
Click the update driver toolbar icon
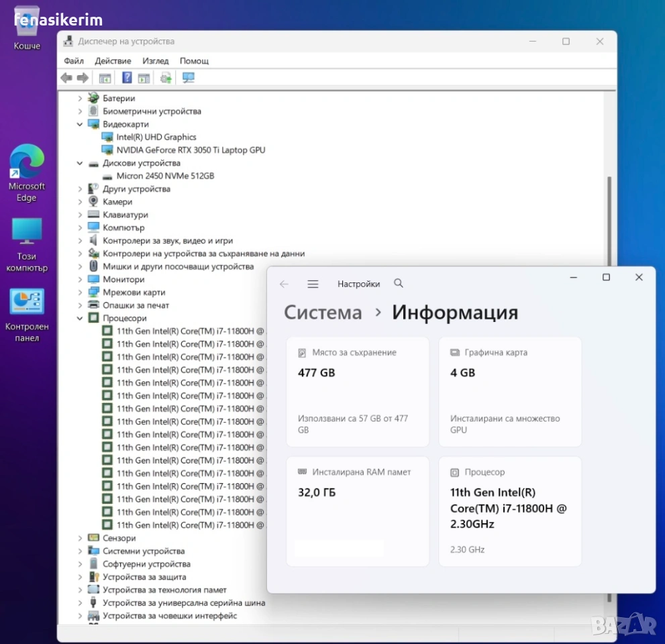click(x=166, y=78)
